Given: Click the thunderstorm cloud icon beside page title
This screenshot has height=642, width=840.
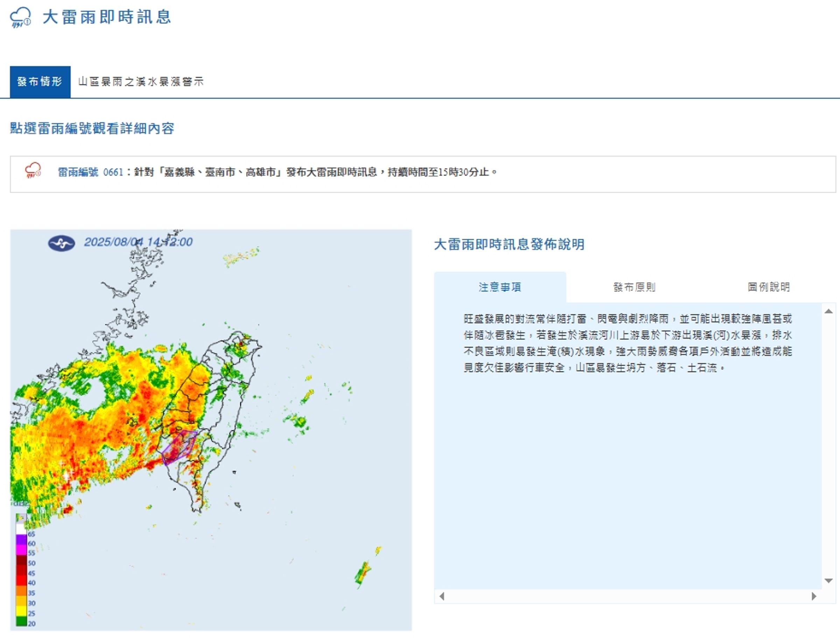Looking at the screenshot, I should pos(20,17).
